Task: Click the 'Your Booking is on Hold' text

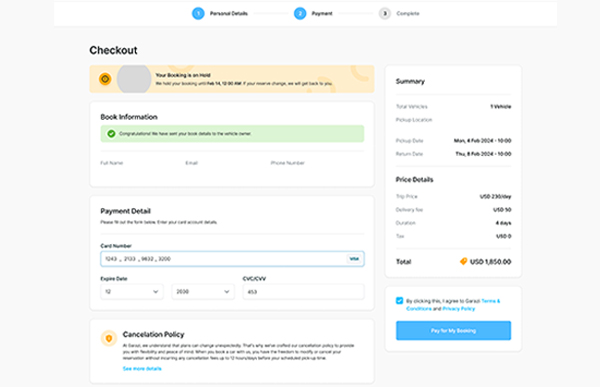Action: coord(183,75)
